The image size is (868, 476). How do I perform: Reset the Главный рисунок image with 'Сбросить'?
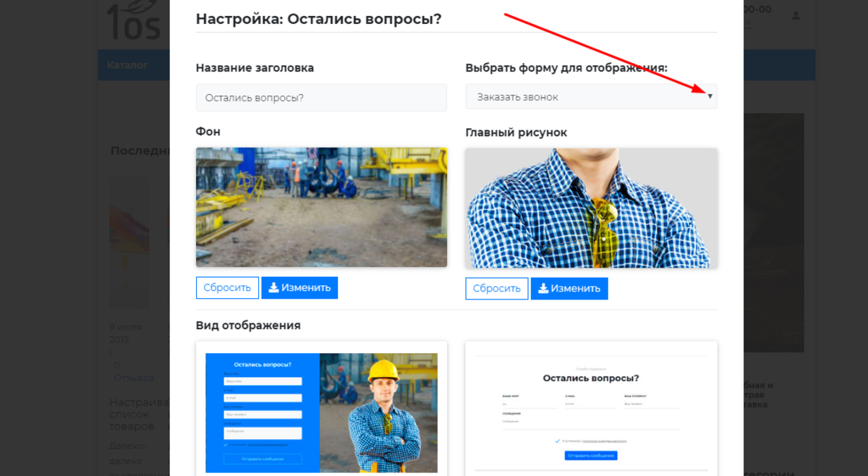[497, 289]
